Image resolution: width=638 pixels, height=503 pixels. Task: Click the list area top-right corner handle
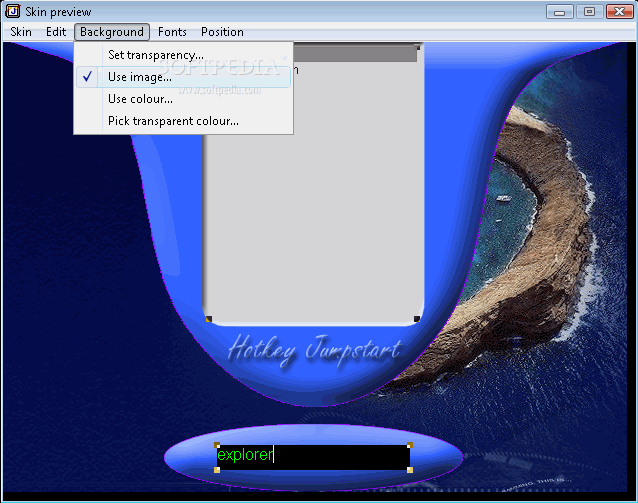417,47
